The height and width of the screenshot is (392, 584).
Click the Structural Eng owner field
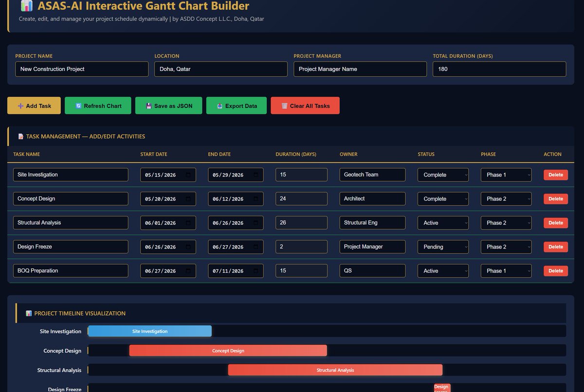372,223
